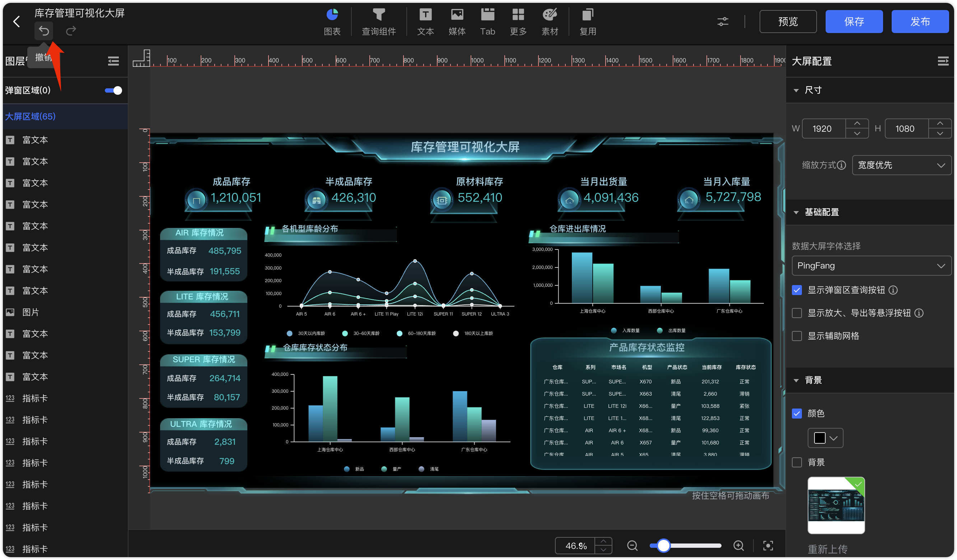Click the 预览 button
The image size is (957, 560).
click(788, 22)
